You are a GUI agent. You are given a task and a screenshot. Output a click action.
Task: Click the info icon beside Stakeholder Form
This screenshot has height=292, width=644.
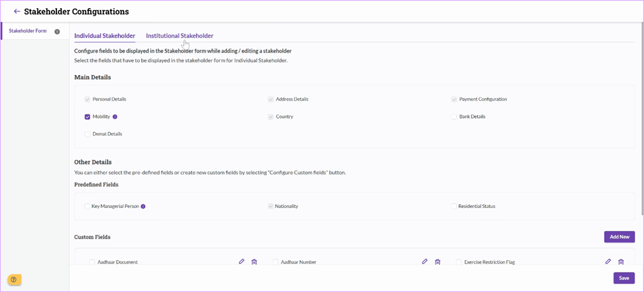tap(57, 31)
